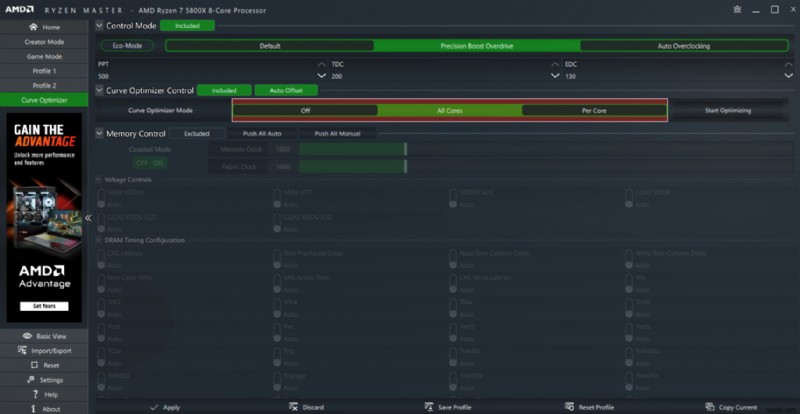Click Save Profile in bottom bar
This screenshot has width=800, height=414.
448,407
